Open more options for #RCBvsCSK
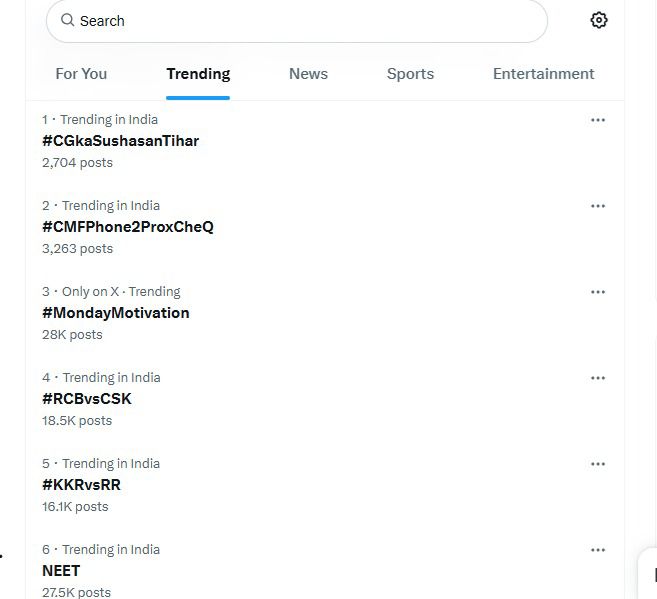The image size is (657, 599). [598, 378]
